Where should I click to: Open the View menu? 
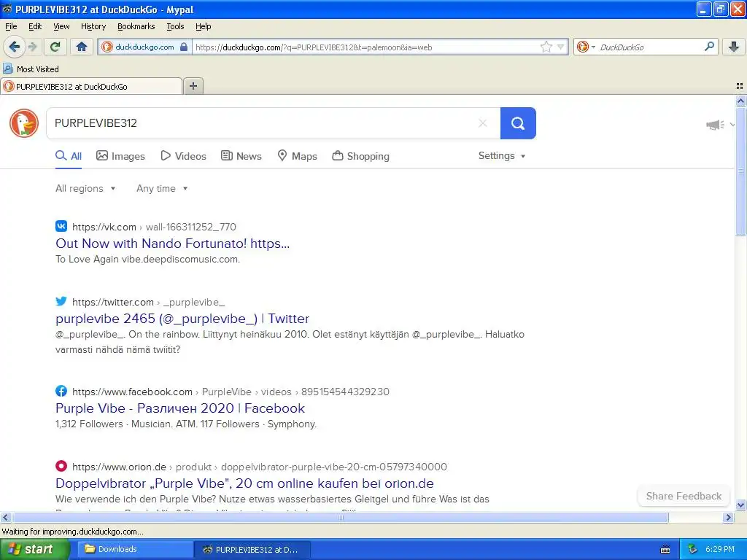point(61,26)
